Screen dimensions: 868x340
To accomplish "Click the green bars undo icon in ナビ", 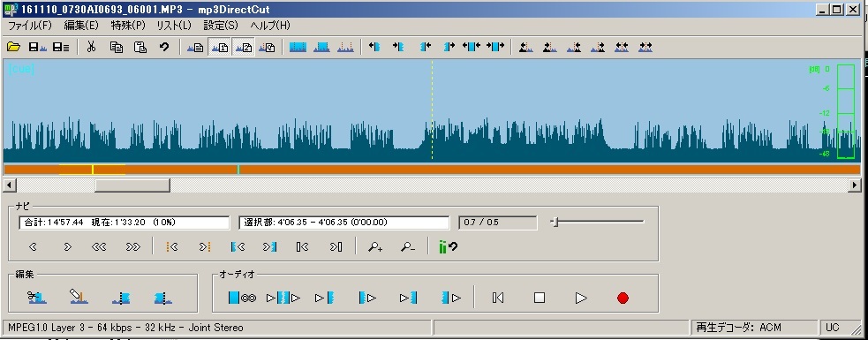I will (x=448, y=247).
